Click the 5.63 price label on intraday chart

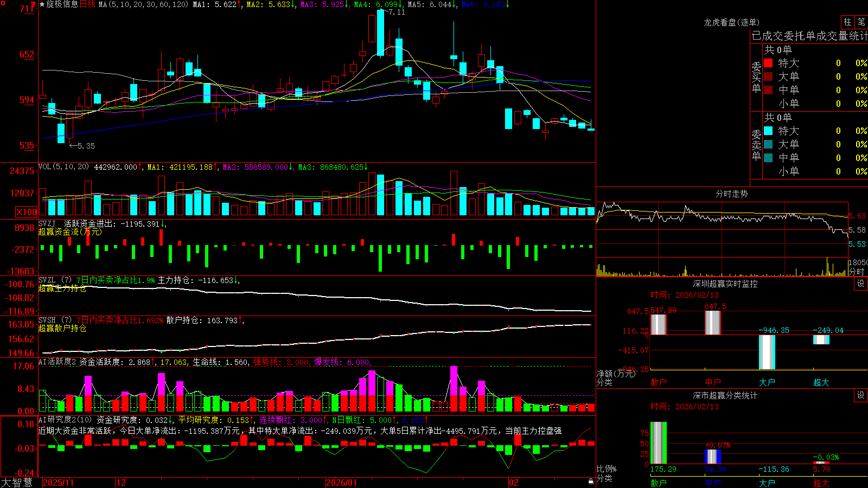[857, 216]
